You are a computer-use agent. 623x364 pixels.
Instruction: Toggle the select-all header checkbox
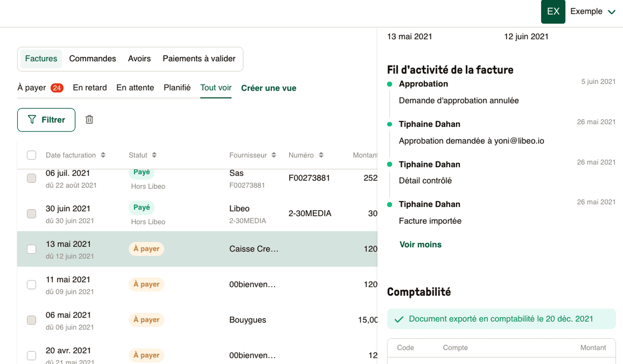coord(31,155)
